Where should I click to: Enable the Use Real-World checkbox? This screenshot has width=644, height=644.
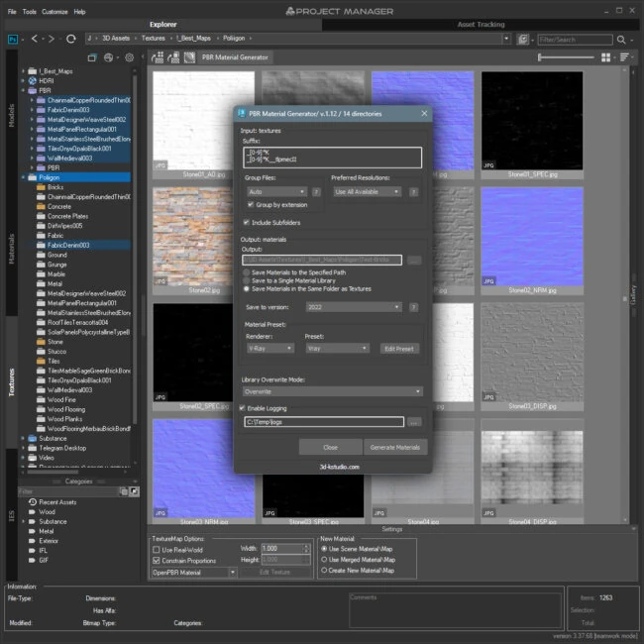(x=157, y=550)
